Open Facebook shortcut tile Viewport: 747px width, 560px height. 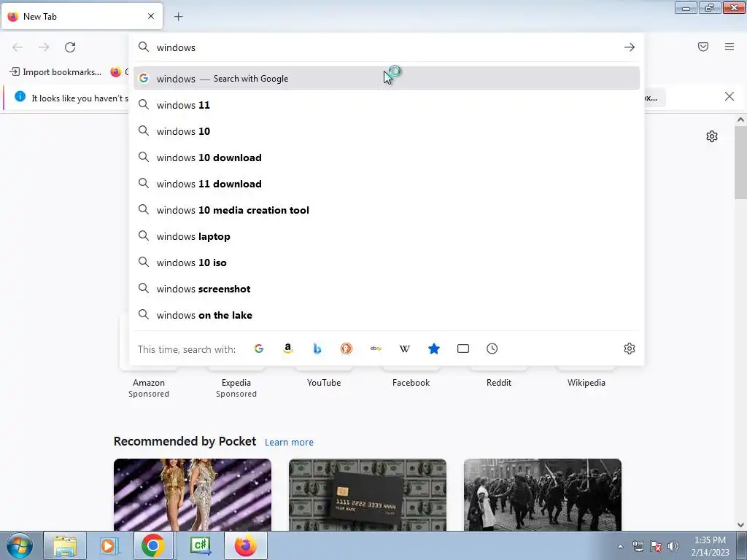(x=411, y=382)
